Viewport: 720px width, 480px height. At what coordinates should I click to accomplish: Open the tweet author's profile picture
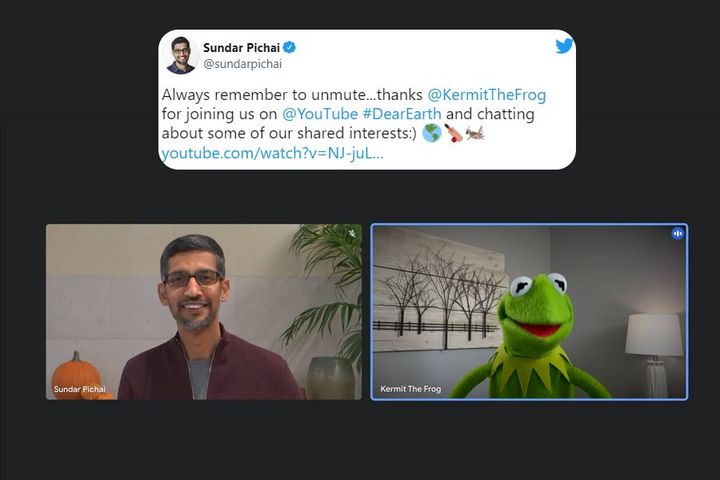click(x=181, y=55)
